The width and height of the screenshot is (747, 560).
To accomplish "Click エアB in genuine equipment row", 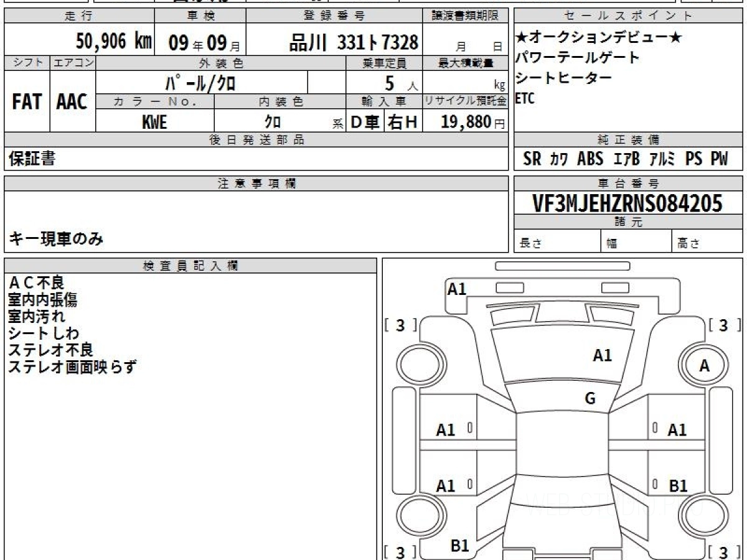I will coord(627,159).
